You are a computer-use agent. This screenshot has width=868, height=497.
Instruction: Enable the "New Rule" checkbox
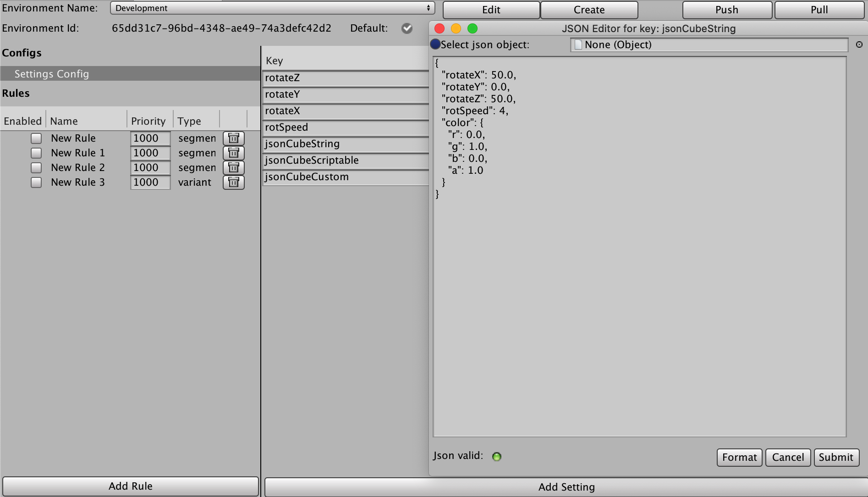(x=36, y=138)
